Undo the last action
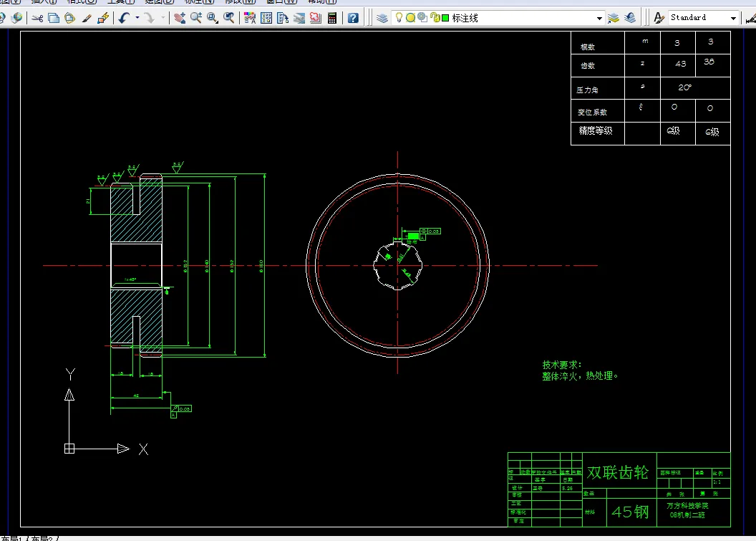This screenshot has width=756, height=541. (x=125, y=19)
